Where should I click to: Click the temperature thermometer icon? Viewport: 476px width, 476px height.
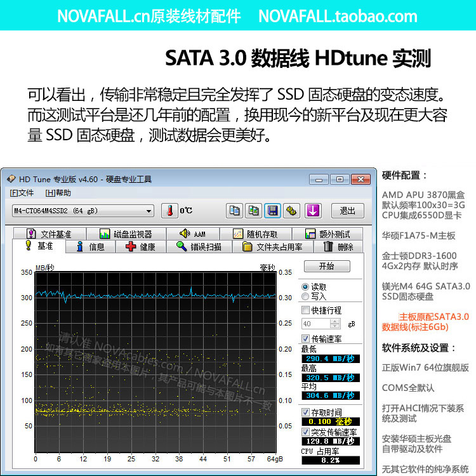click(169, 211)
